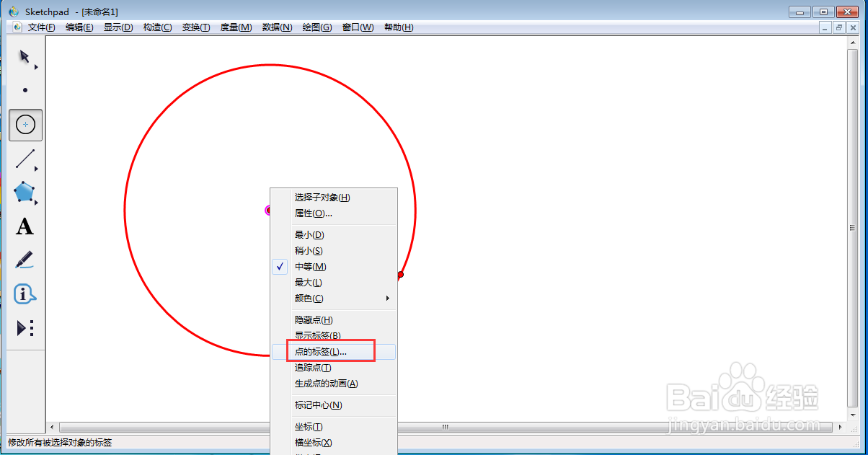The image size is (868, 455).
Task: Close the inner document 未命名1
Action: (851, 27)
